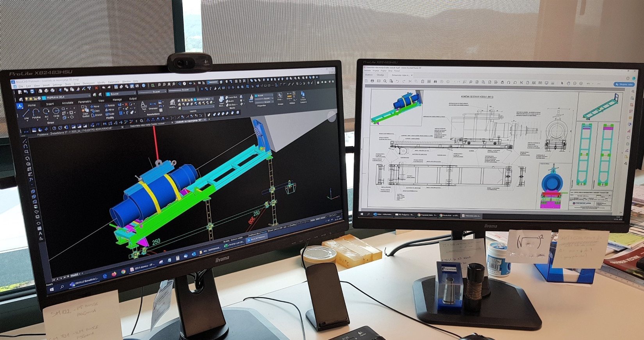Screen dimensions: 644x340
Task: Launch the Dwg Compare tool
Action: click(x=303, y=97)
